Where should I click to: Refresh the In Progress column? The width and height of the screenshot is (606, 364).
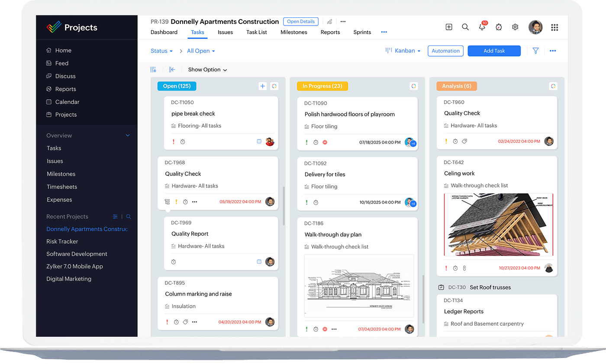pyautogui.click(x=413, y=86)
